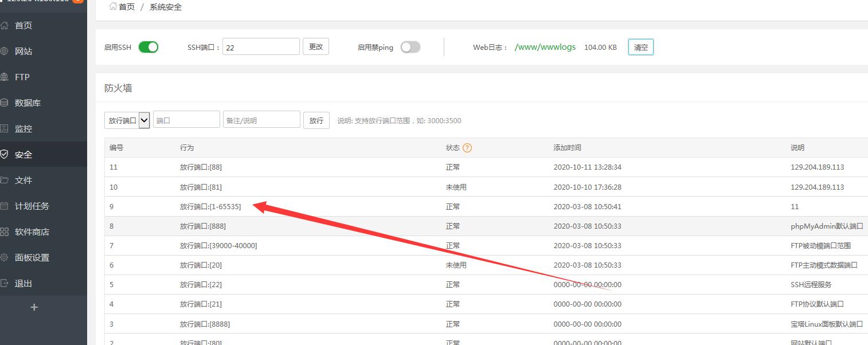Enable the 启用禁ping toggle switch
This screenshot has width=868, height=345.
click(410, 47)
